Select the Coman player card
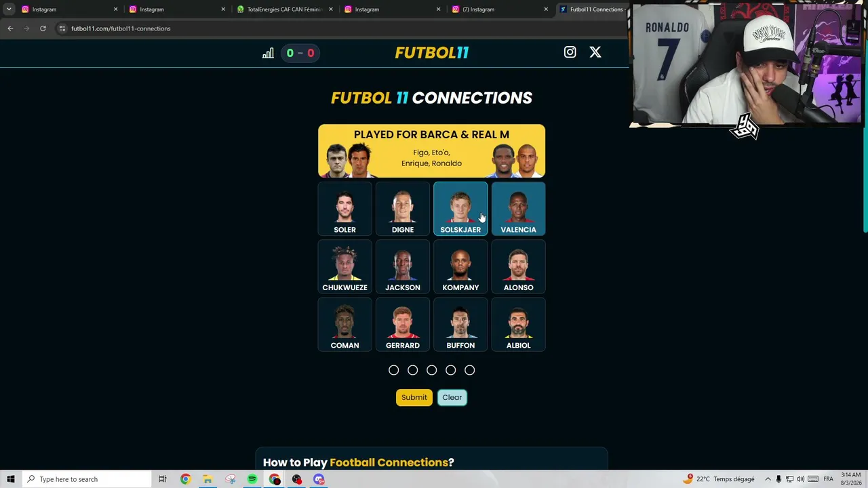Screen dimensions: 868x488 point(344,325)
